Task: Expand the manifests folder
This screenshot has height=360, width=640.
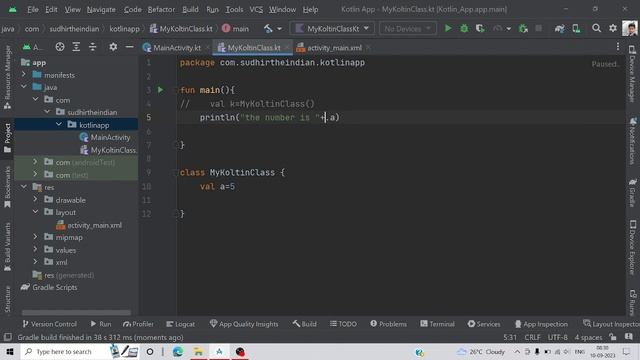Action: (24, 74)
